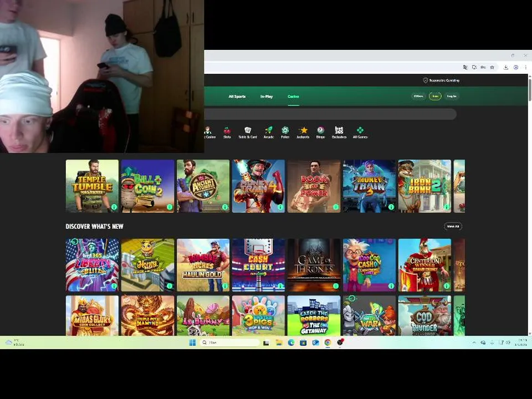
Task: Open the bet365 Exclusives category
Action: point(339,132)
